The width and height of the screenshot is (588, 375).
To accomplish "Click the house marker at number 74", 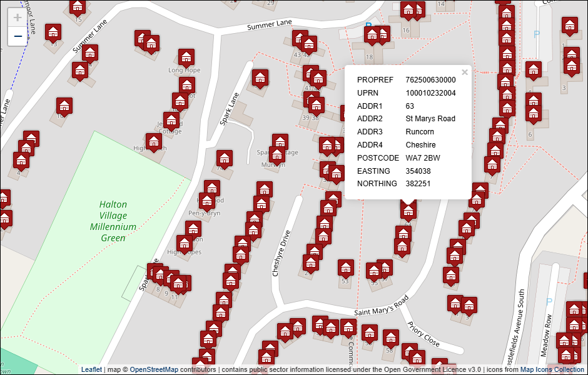I will click(225, 159).
